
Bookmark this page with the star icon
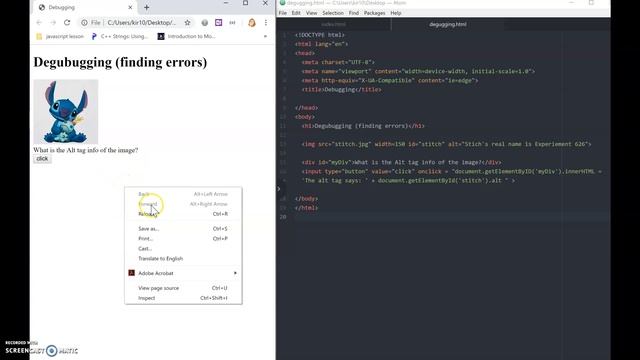tap(187, 23)
